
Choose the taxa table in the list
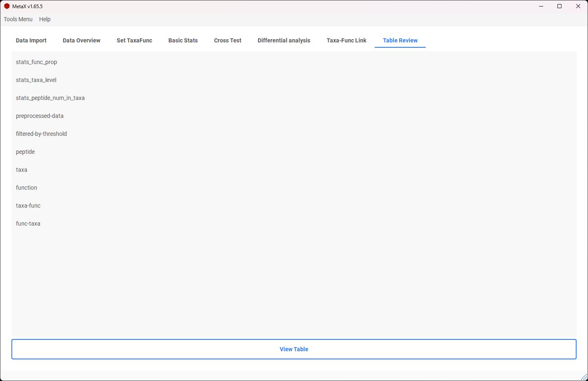(x=294, y=170)
